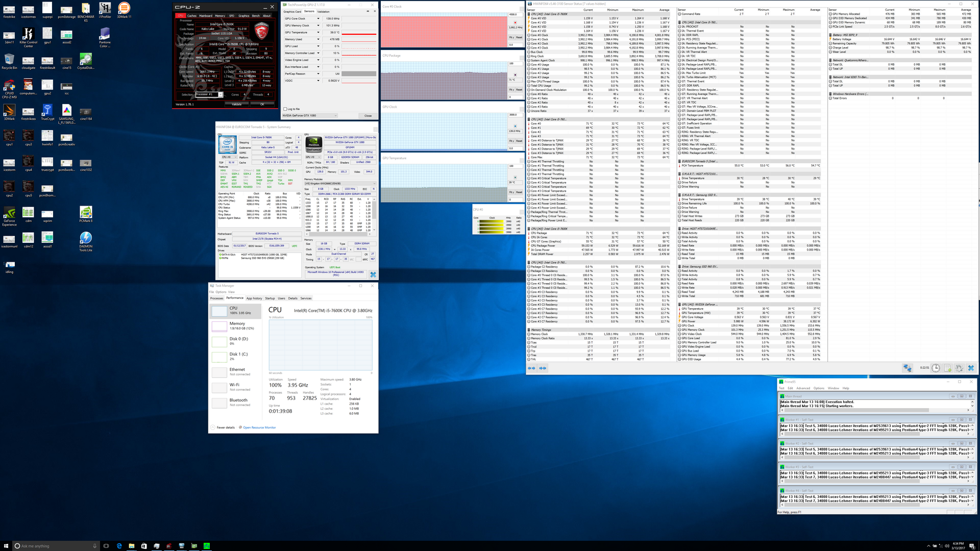
Task: Close the HWiNFO System Summary with blue X
Action: point(373,274)
